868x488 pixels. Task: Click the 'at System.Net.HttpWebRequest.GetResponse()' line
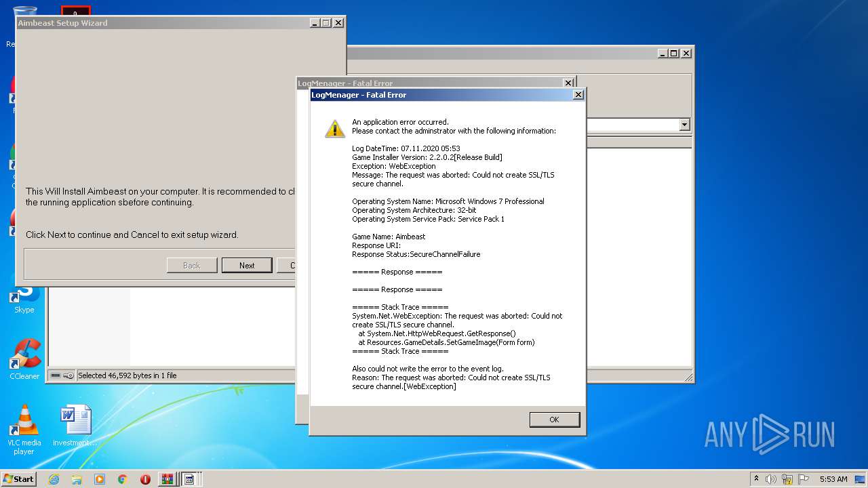[x=437, y=333]
